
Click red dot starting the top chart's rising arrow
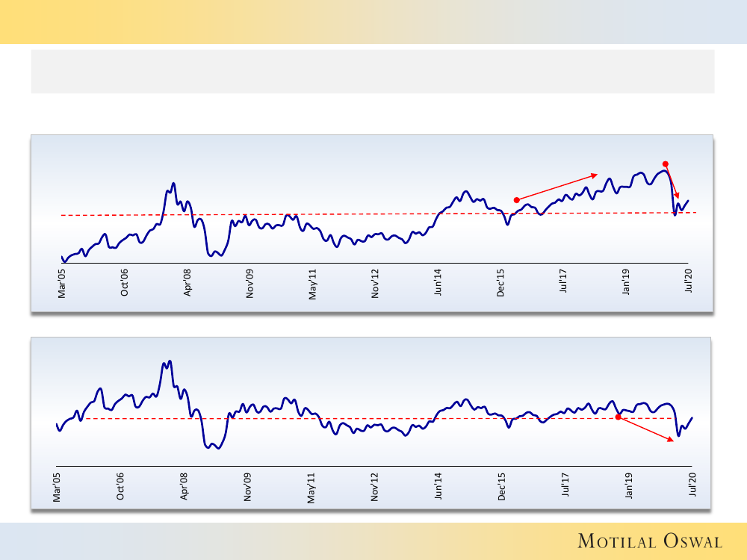pos(516,199)
